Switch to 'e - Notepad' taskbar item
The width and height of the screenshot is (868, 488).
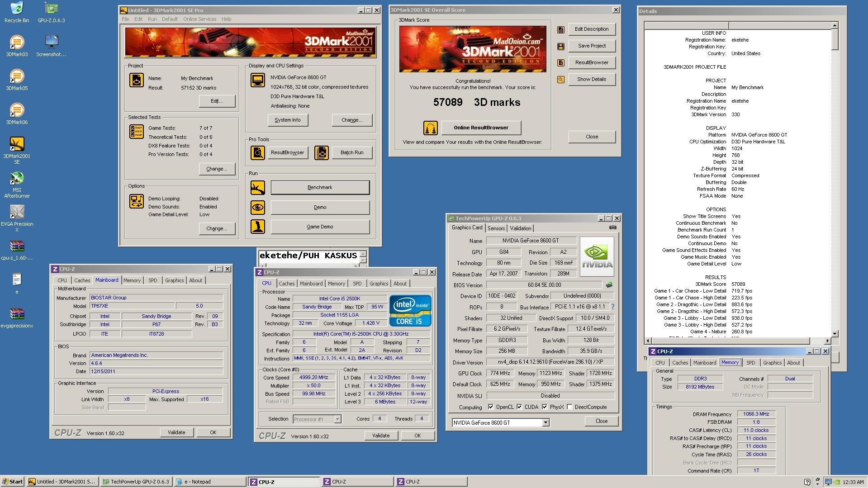pyautogui.click(x=209, y=482)
